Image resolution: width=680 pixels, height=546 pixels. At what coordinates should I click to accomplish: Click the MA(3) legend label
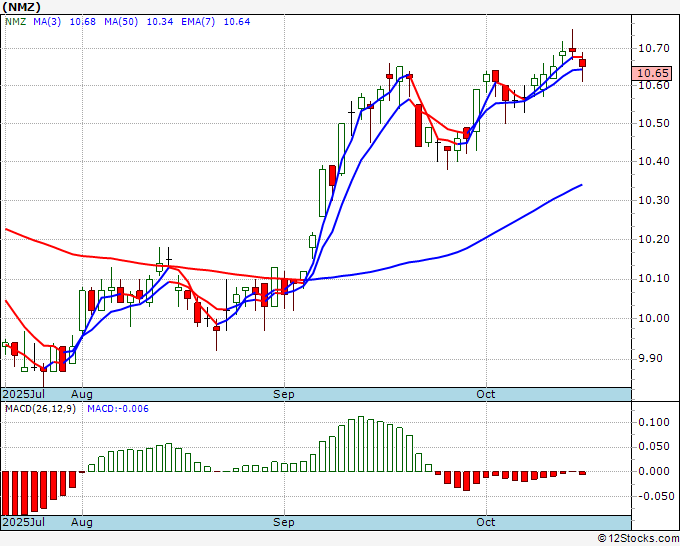(x=47, y=22)
